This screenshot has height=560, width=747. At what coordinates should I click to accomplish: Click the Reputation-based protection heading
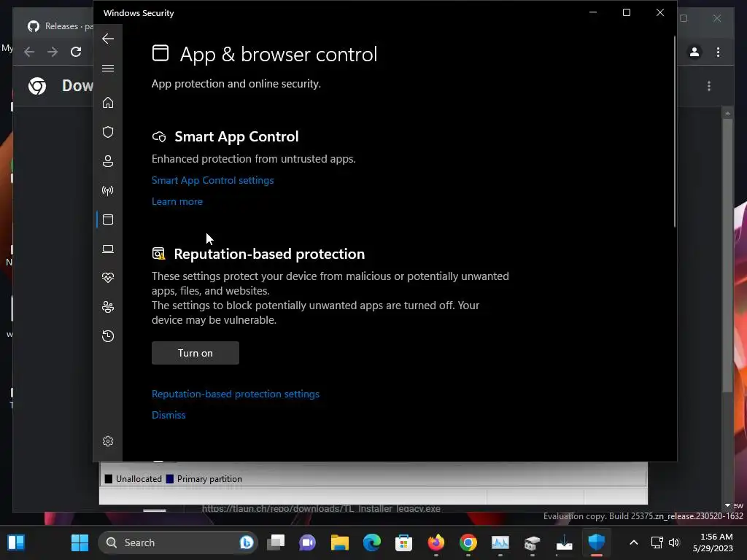[x=269, y=254]
